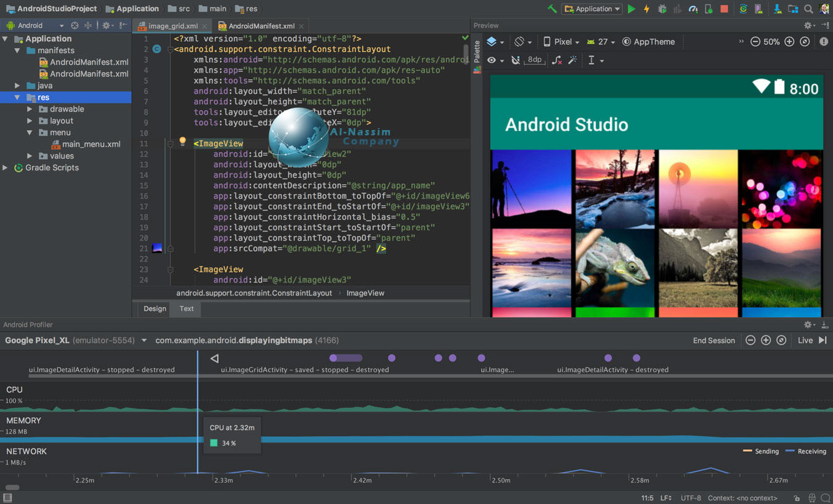
Task: Hide the Project panel with the arrow icon
Action: 124,25
